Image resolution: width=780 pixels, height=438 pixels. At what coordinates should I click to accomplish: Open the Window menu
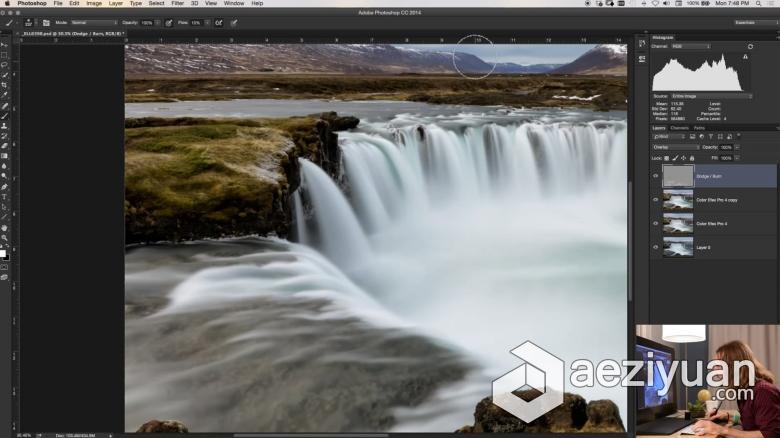click(x=234, y=3)
